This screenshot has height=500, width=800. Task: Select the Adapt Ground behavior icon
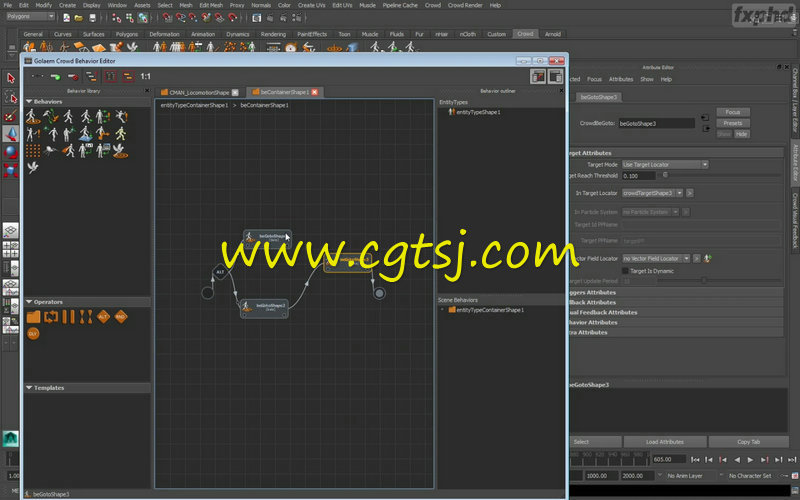tap(85, 134)
